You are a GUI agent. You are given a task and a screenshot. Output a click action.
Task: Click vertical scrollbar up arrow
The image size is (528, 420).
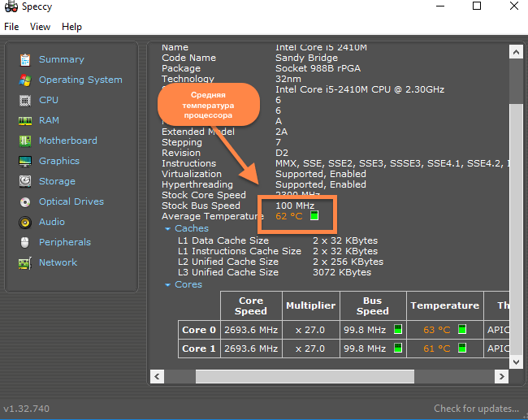click(516, 52)
